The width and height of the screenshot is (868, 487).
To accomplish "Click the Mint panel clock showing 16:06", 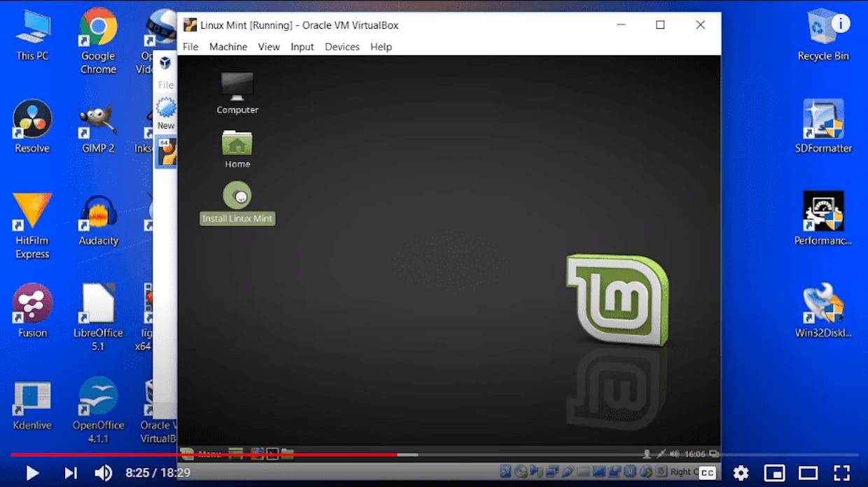I will (x=695, y=454).
